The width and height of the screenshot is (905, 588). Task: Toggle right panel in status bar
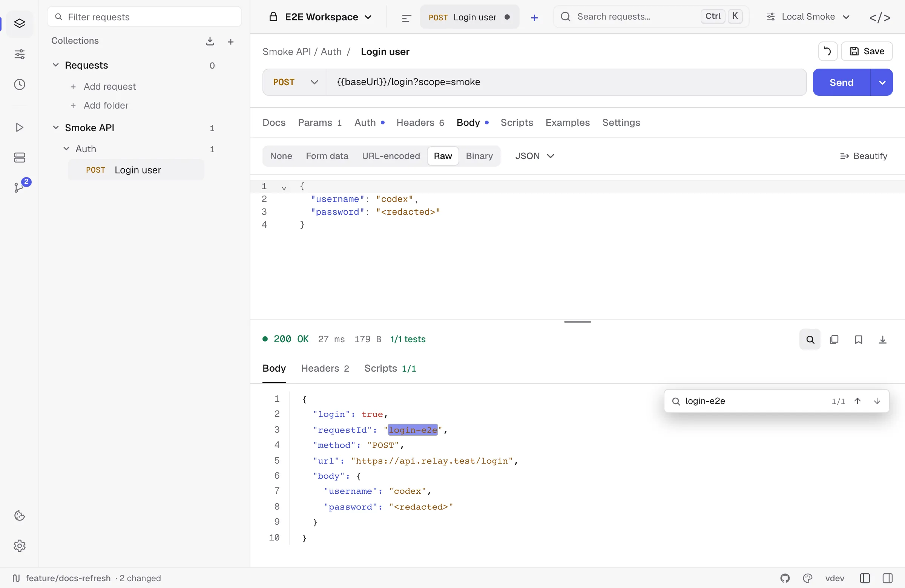888,578
